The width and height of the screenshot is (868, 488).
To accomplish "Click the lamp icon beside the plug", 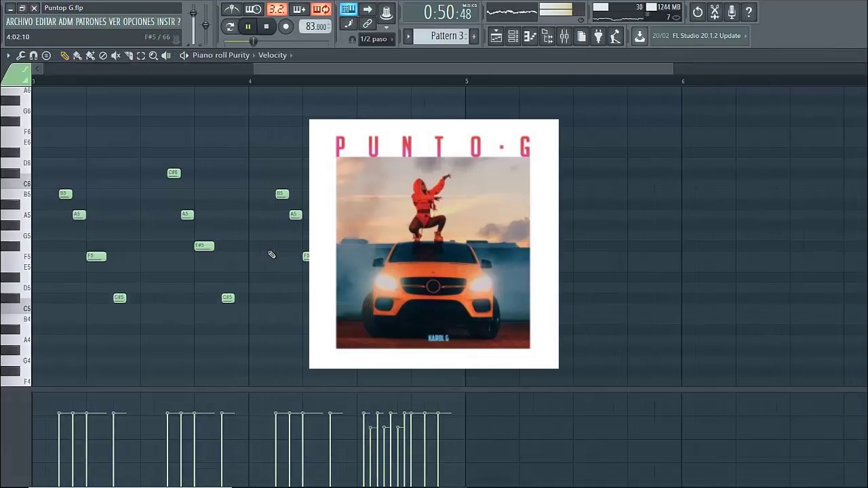I will point(615,36).
